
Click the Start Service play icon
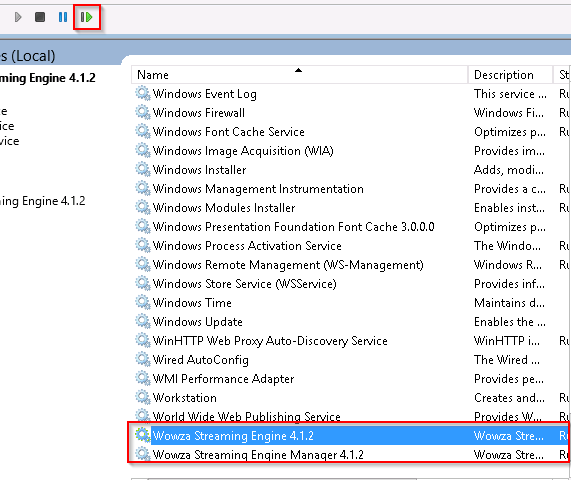(x=18, y=17)
